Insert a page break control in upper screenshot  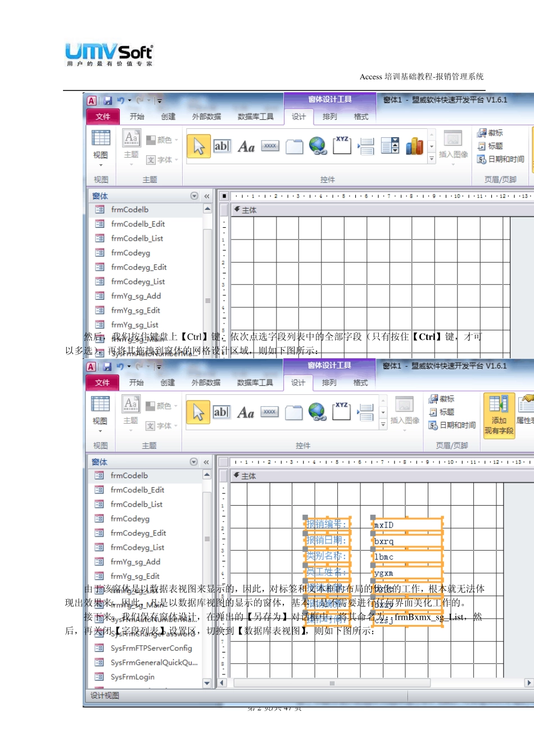366,146
